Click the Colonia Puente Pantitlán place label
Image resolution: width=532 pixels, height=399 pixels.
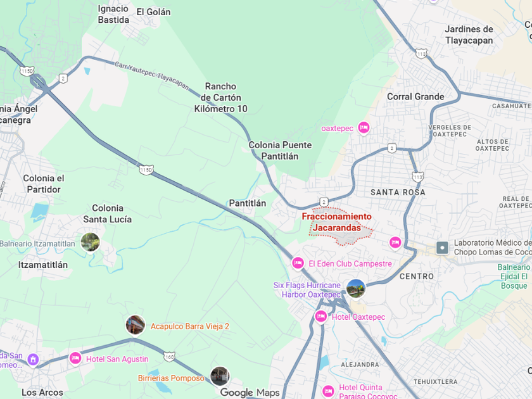click(280, 151)
